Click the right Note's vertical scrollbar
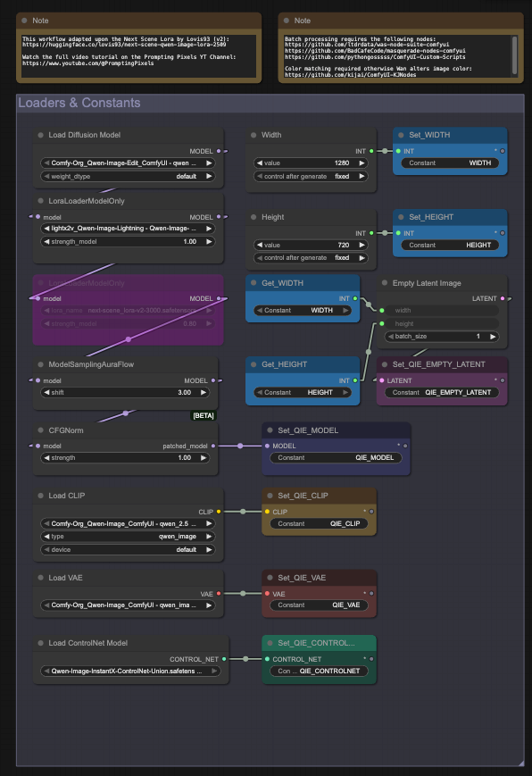The height and width of the screenshot is (776, 532). click(515, 54)
